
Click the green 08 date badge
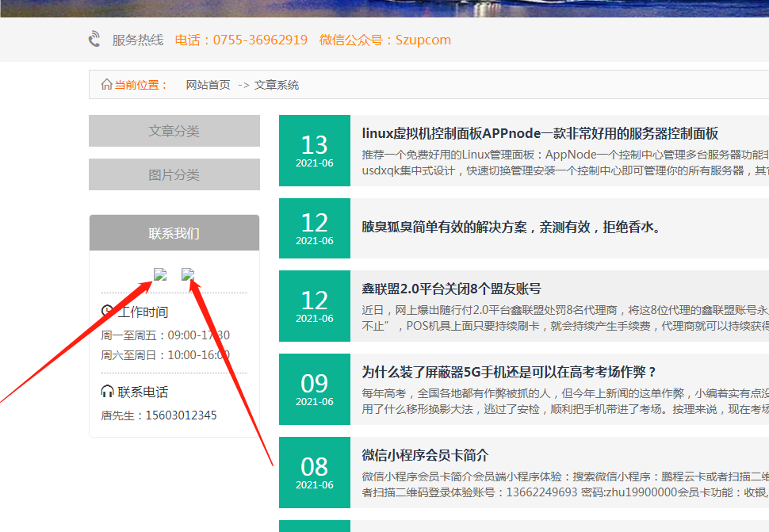[315, 473]
